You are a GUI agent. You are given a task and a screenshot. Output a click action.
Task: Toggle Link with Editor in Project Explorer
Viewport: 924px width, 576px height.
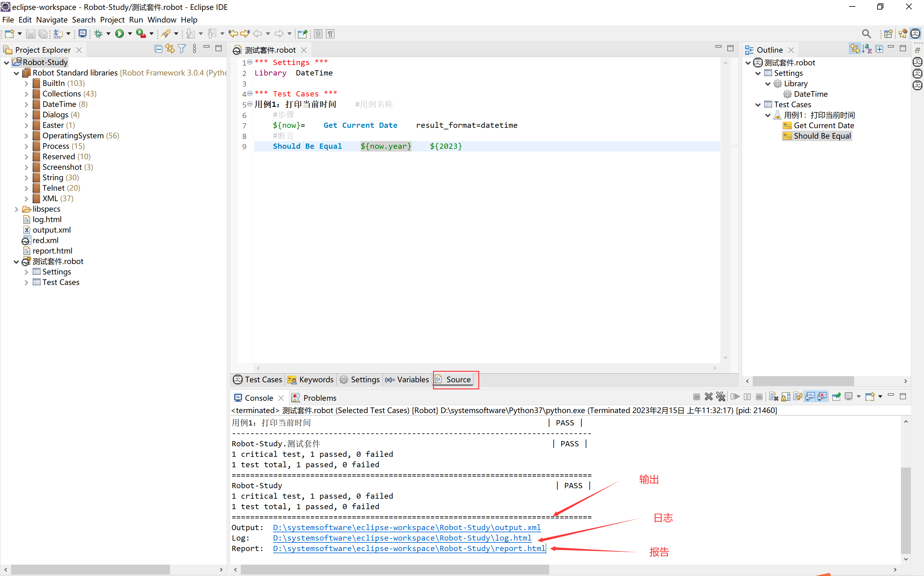tap(170, 49)
